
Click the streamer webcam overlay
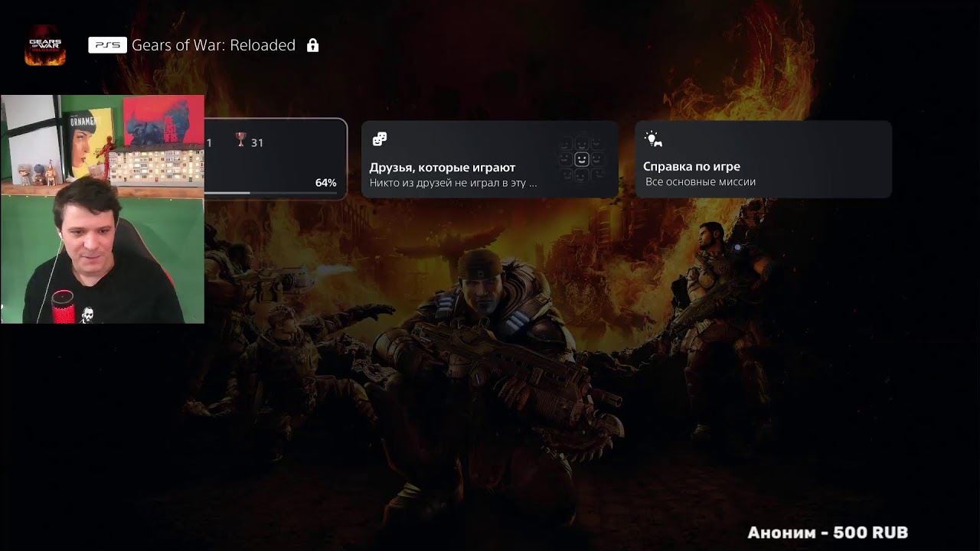click(x=103, y=209)
